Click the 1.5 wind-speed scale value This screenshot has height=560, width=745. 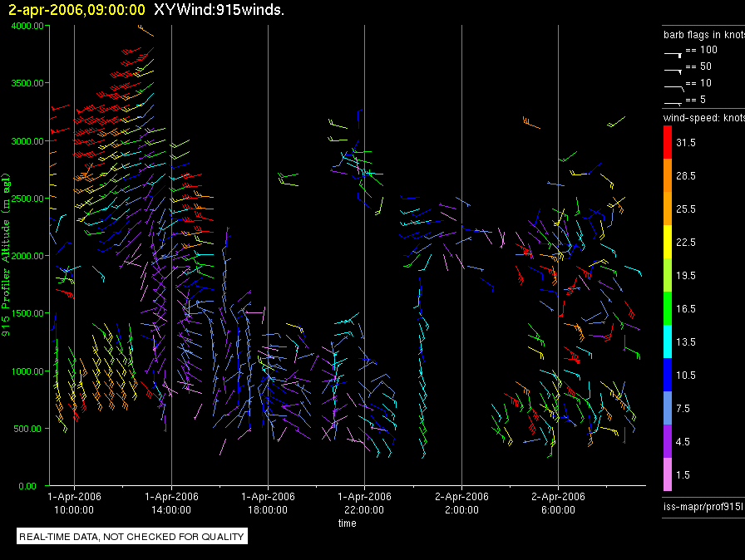pos(683,475)
